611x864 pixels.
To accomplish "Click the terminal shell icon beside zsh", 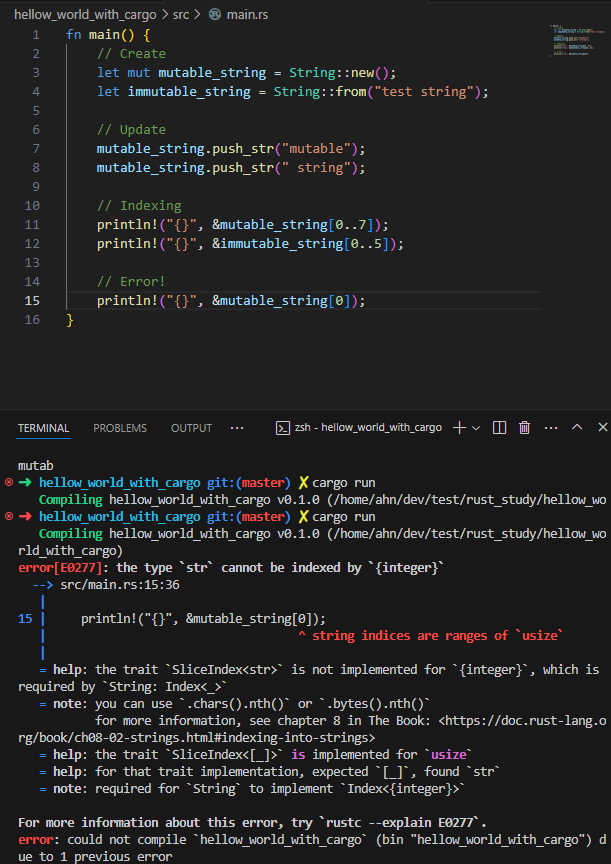I will (x=283, y=428).
